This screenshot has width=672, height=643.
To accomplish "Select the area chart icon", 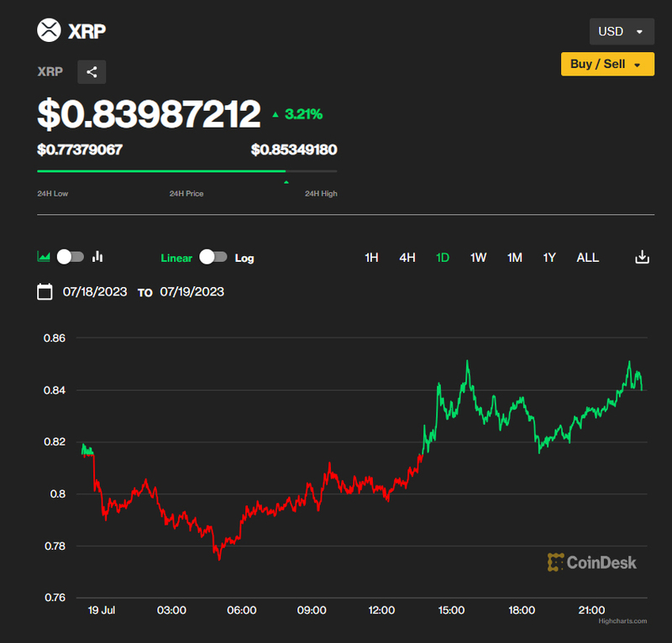I will coord(44,257).
